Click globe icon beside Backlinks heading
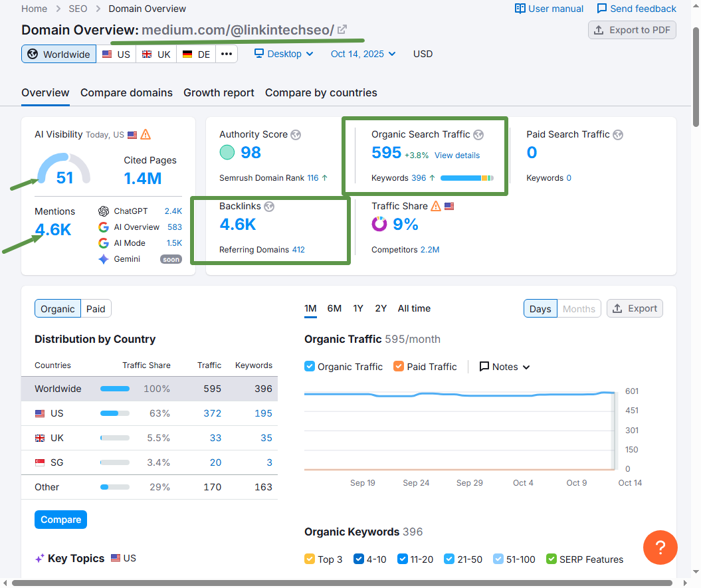Image resolution: width=701 pixels, height=588 pixels. click(269, 207)
